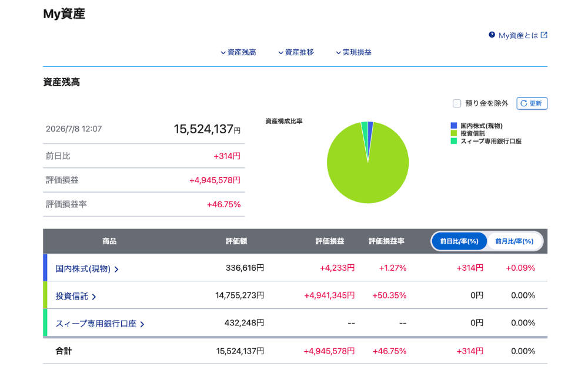This screenshot has width=588, height=370.
Task: Click the external link icon beside My資産とは
Action: (544, 35)
